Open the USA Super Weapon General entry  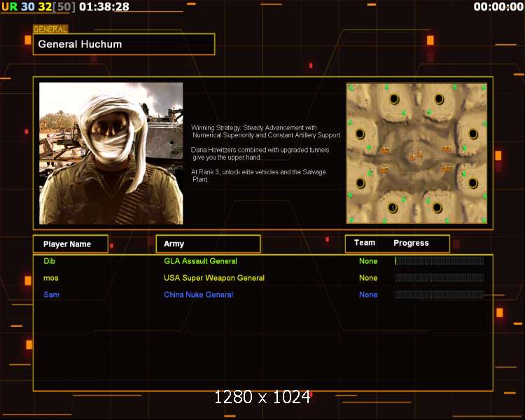point(214,278)
